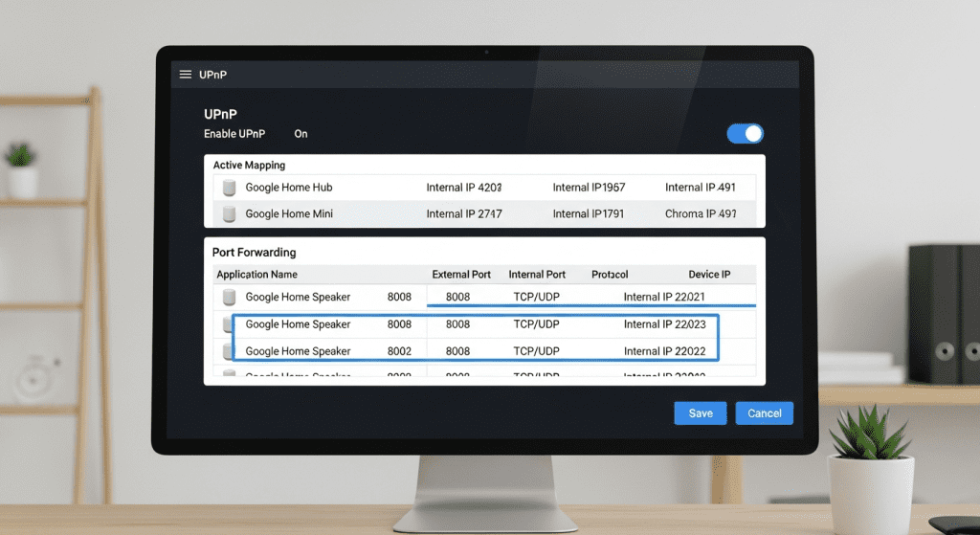
Task: Open TCP/UDP protocol selector in 22022 row
Action: (536, 351)
